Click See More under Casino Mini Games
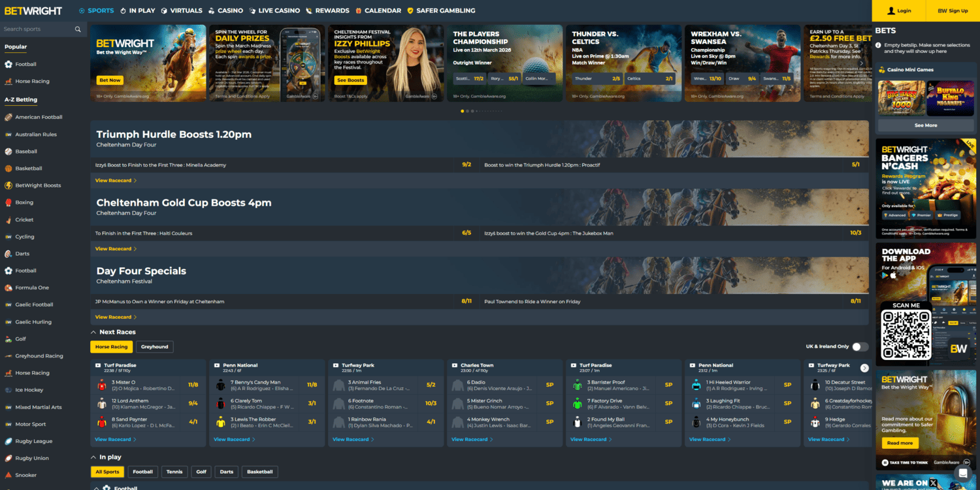This screenshot has height=490, width=980. [x=926, y=125]
